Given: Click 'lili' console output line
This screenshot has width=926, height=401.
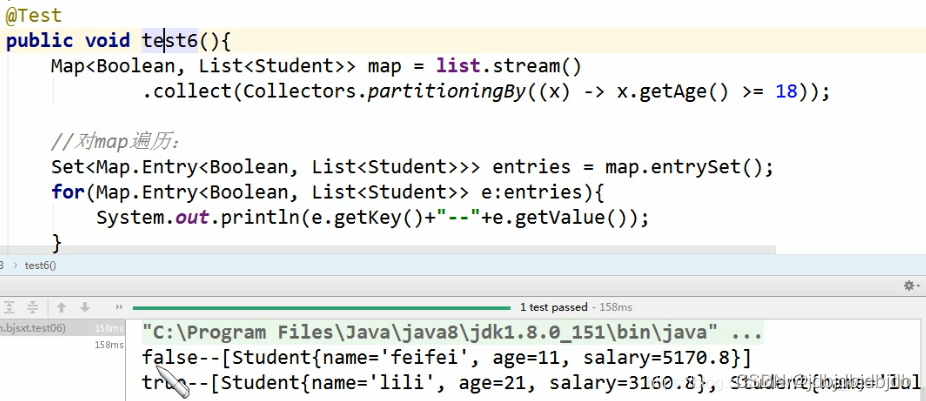Looking at the screenshot, I should pyautogui.click(x=532, y=383).
